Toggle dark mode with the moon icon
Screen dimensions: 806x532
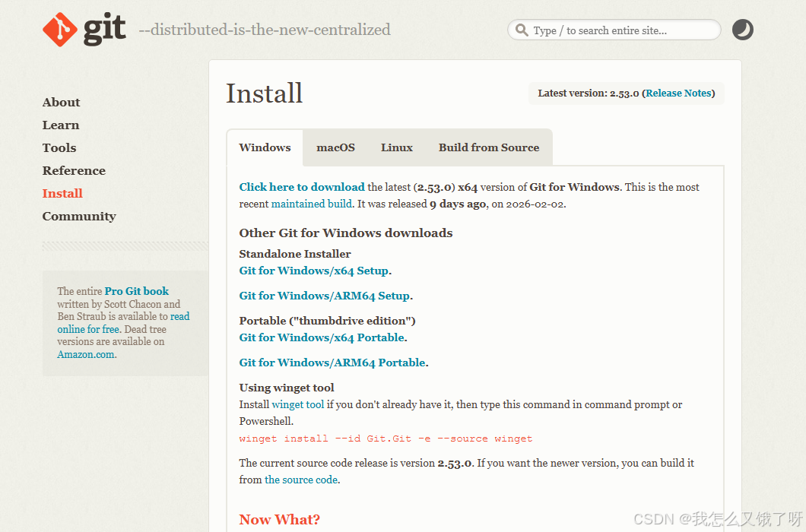(742, 30)
